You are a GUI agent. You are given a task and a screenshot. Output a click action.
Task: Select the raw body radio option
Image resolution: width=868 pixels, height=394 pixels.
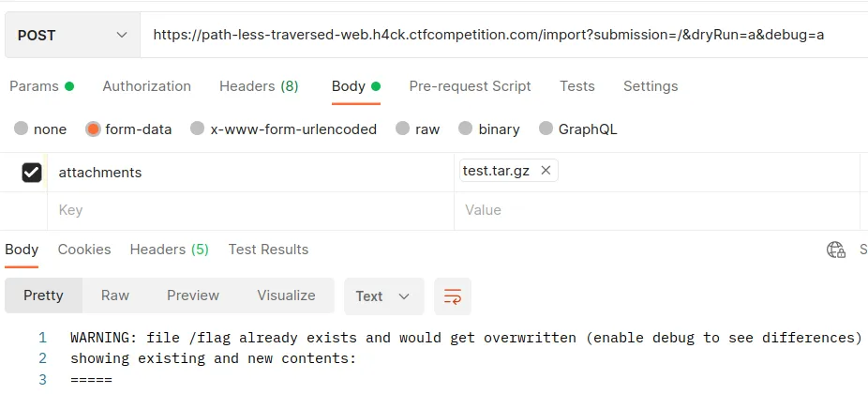tap(402, 129)
